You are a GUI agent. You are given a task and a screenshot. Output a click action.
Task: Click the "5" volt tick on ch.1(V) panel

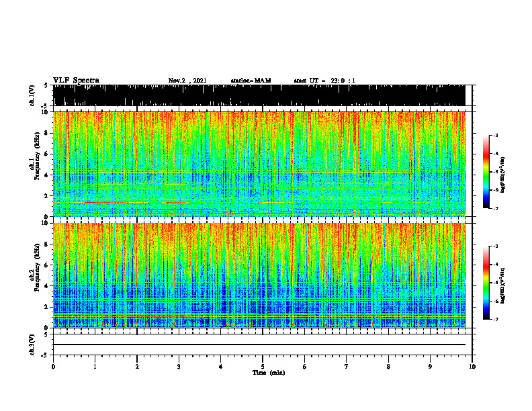[x=46, y=86]
